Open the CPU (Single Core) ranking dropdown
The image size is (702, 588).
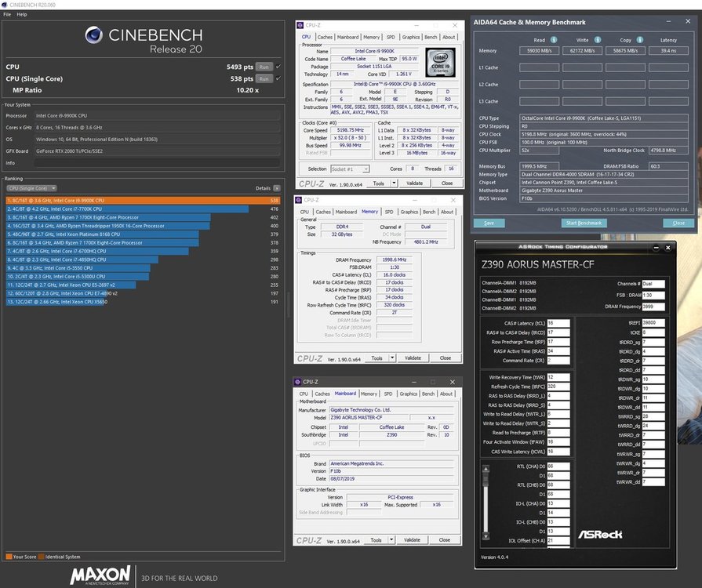pos(32,188)
